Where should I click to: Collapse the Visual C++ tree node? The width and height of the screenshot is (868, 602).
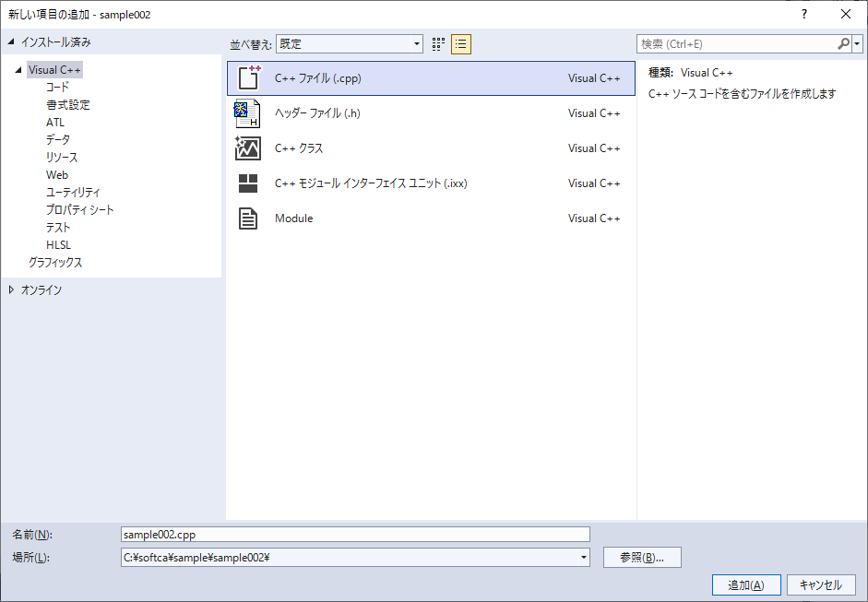[x=18, y=70]
